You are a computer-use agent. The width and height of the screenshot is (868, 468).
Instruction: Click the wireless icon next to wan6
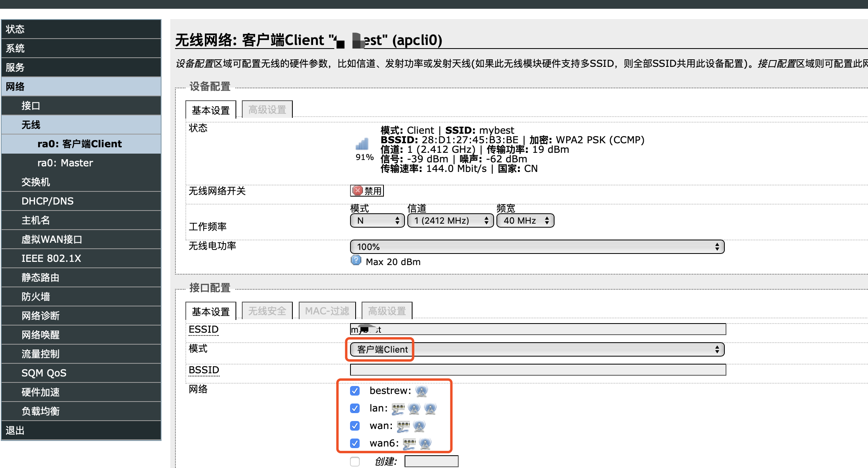tap(425, 443)
